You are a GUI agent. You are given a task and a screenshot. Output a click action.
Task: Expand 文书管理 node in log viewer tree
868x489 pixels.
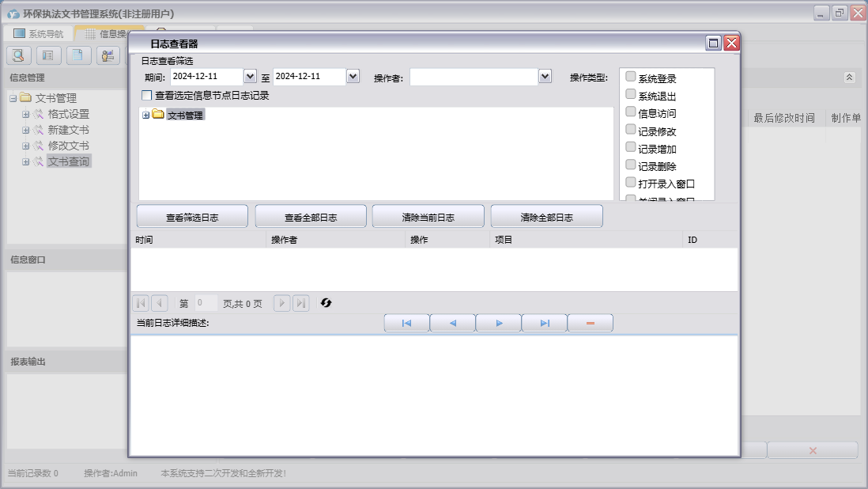(x=146, y=116)
